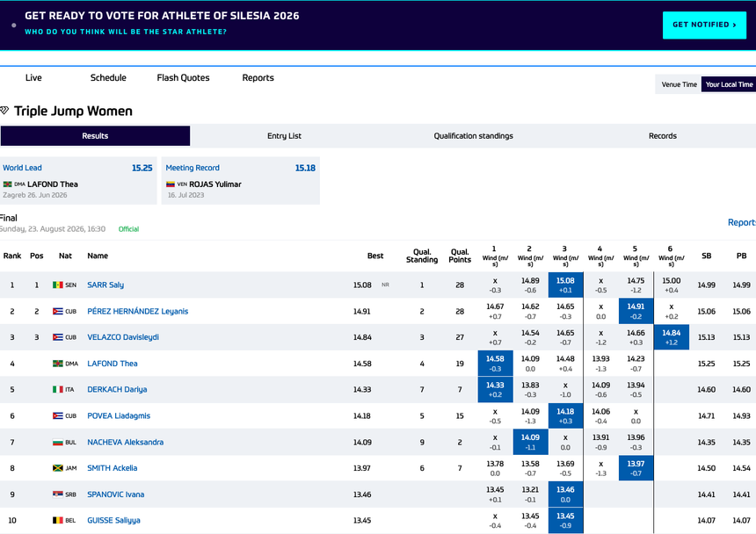Click the Diamond League icon beside Triple Jump Women
Screen dimensions: 756x534
point(4,111)
